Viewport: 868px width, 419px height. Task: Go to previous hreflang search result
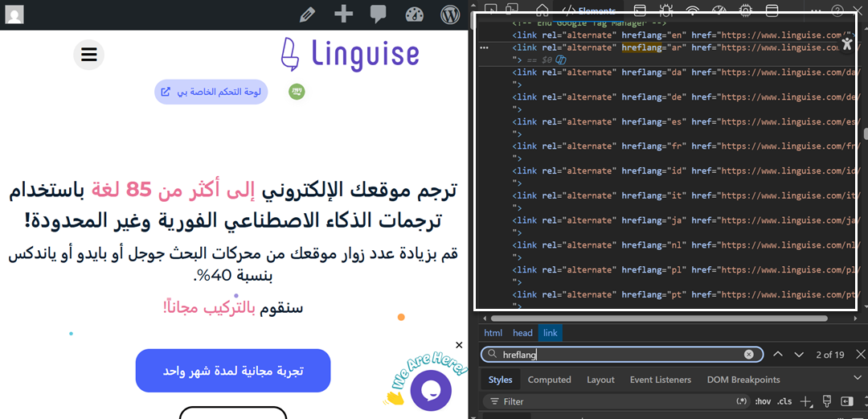tap(777, 355)
